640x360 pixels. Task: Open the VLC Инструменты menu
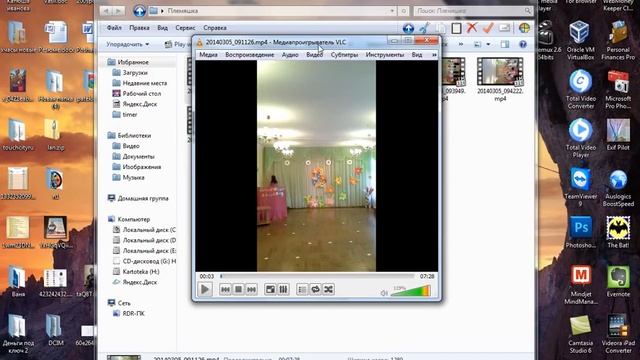pyautogui.click(x=384, y=55)
